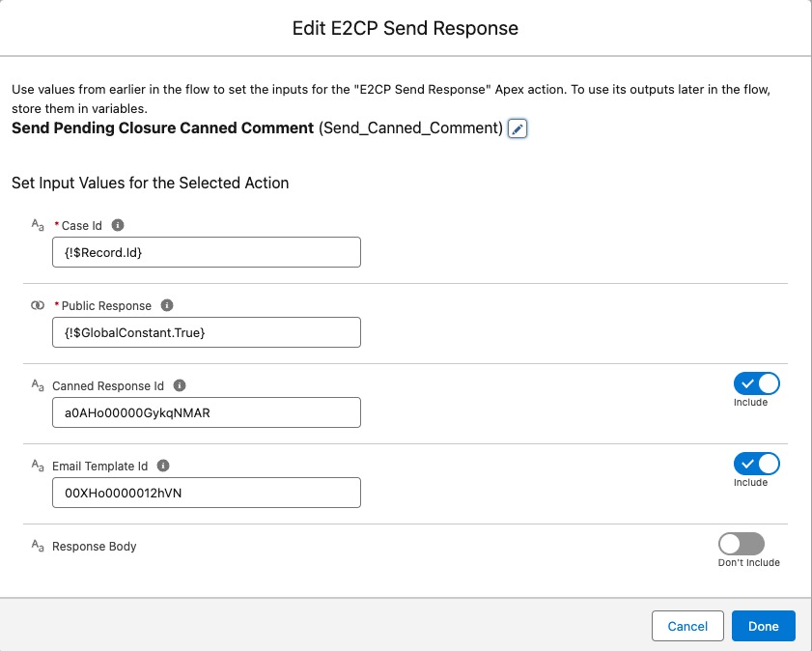This screenshot has width=812, height=651.
Task: Cancel editing the E2CP Send Response
Action: pyautogui.click(x=687, y=626)
